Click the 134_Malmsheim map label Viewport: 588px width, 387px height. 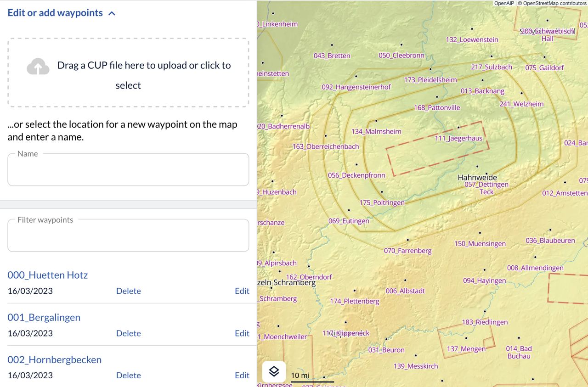coord(376,132)
